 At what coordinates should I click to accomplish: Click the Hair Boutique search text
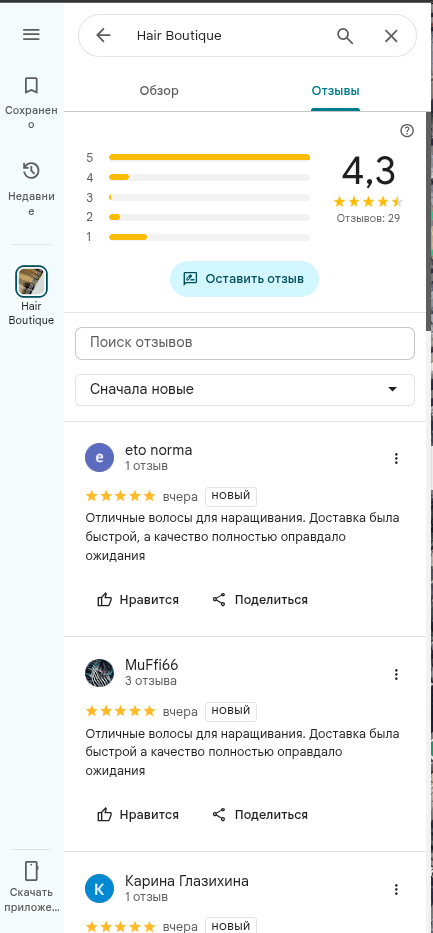(179, 36)
